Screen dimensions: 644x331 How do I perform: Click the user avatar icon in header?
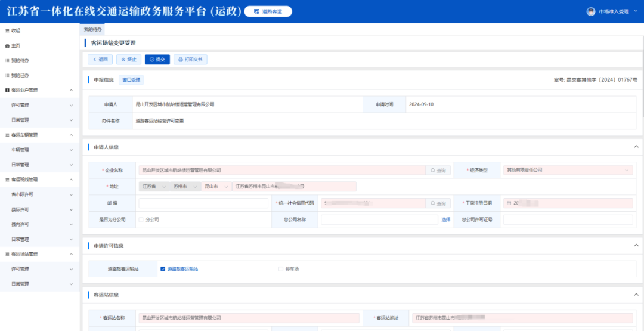591,11
